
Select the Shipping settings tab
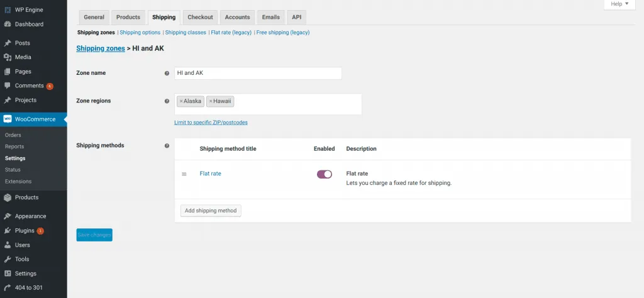pyautogui.click(x=164, y=17)
